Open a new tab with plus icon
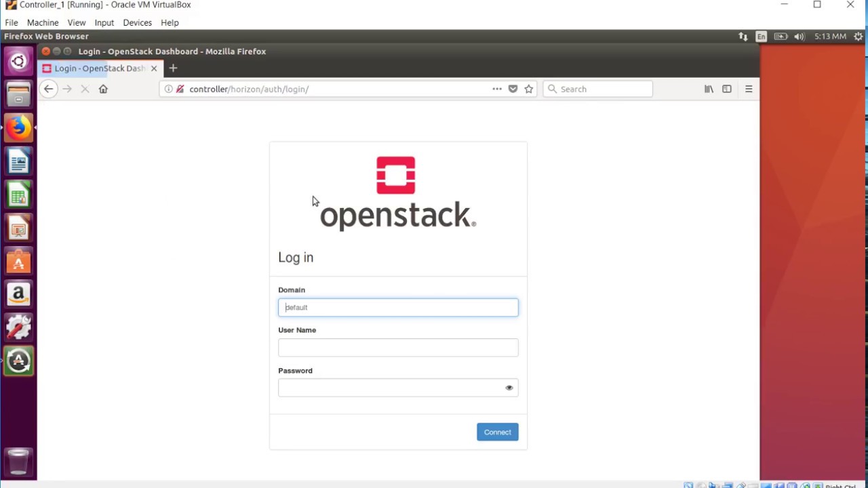 tap(173, 68)
